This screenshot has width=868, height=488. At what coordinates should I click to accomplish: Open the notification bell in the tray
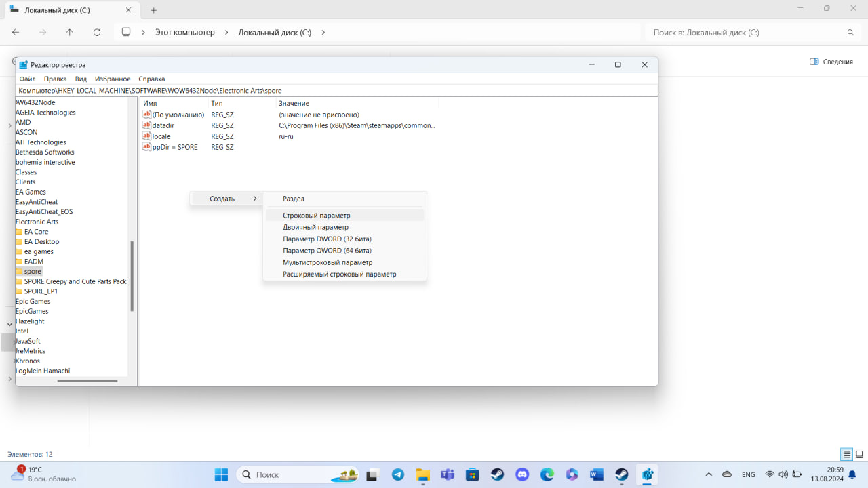pyautogui.click(x=851, y=474)
